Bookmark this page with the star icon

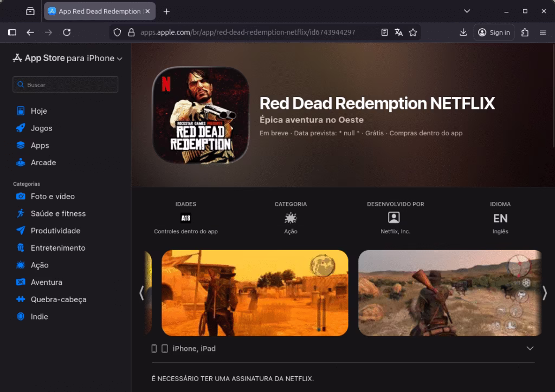click(413, 32)
